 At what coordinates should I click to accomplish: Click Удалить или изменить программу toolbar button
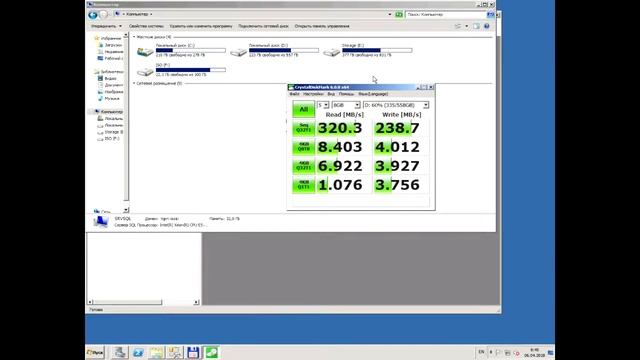tap(201, 26)
